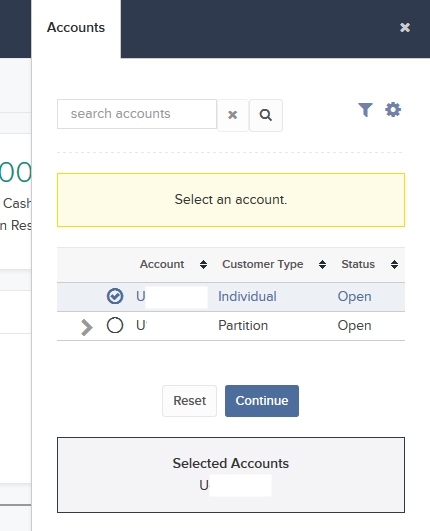Viewport: 430px width, 531px height.
Task: Switch to the Accounts tab
Action: coord(76,28)
